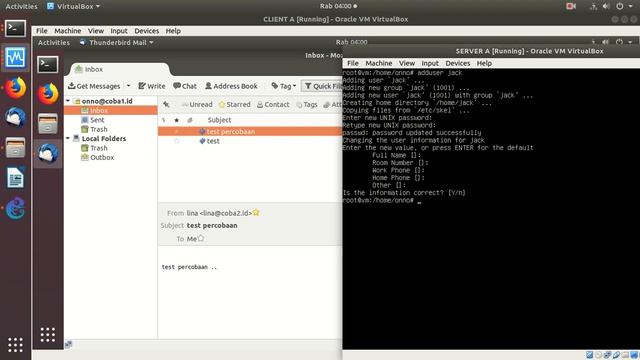Image resolution: width=640 pixels, height=360 pixels.
Task: Click star beside sender lina@coba2.id
Action: 256,213
